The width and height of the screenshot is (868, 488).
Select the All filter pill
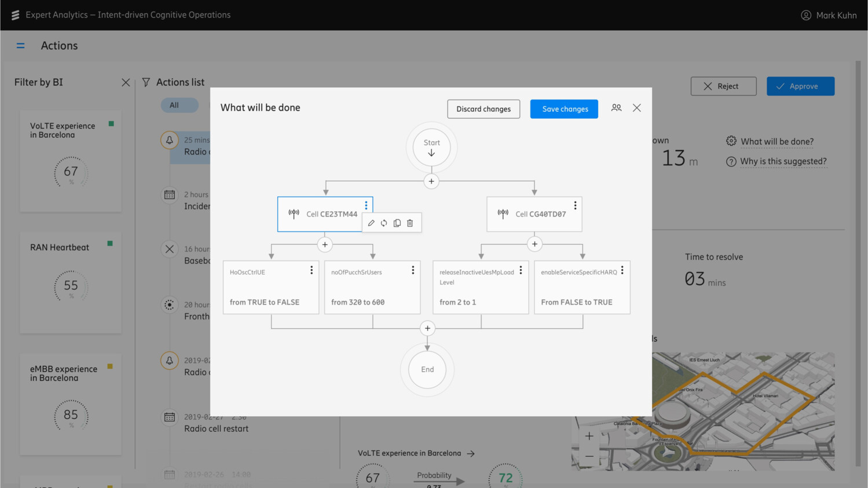point(180,105)
